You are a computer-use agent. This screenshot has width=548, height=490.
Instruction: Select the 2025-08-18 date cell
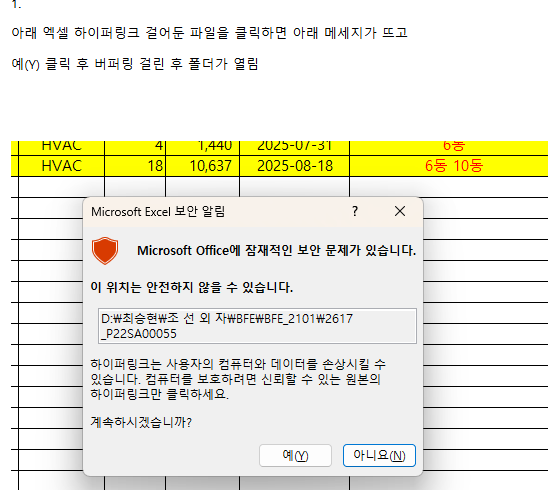click(x=294, y=166)
